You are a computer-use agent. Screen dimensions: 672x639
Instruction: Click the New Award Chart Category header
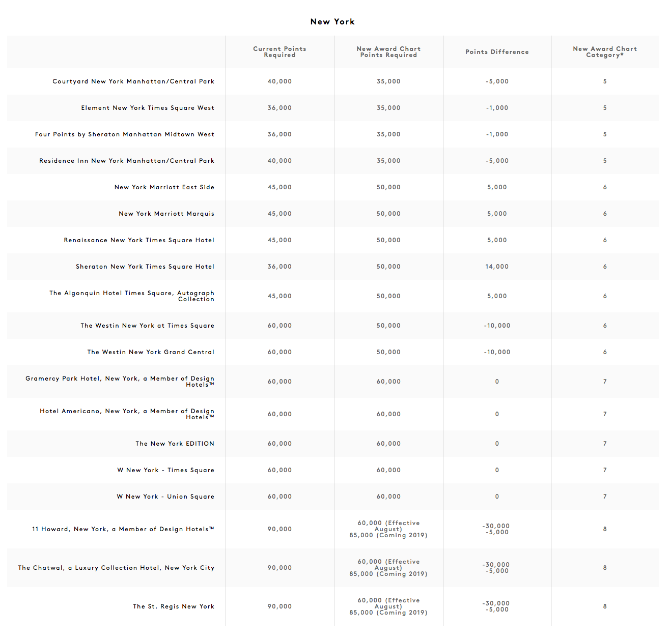tap(605, 52)
